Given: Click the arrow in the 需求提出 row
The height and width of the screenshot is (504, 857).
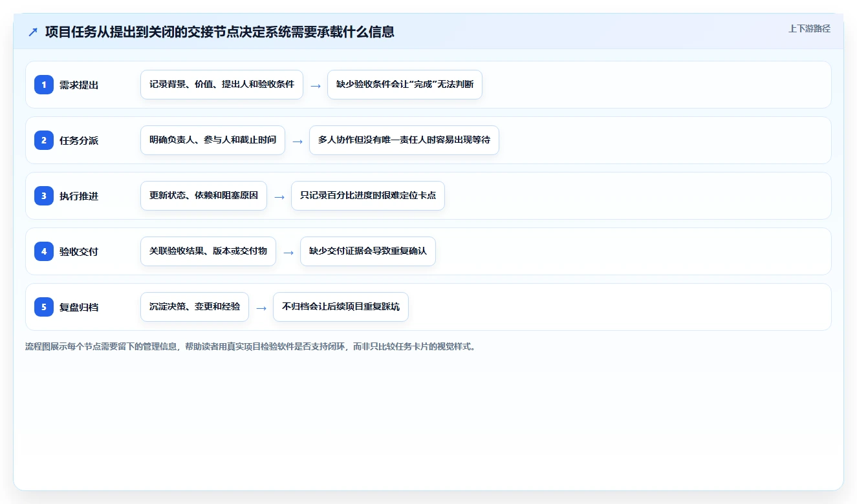Looking at the screenshot, I should pyautogui.click(x=316, y=85).
